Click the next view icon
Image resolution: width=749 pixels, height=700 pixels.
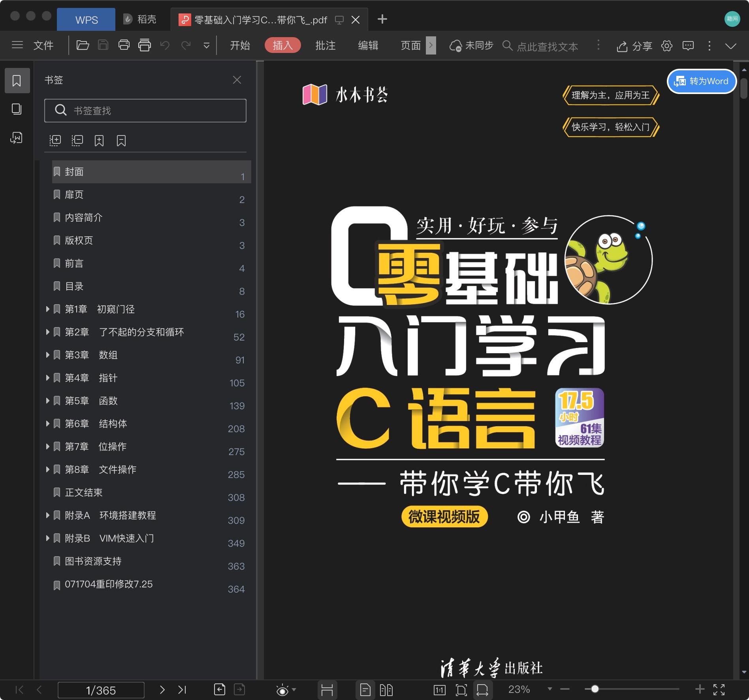[x=239, y=689]
